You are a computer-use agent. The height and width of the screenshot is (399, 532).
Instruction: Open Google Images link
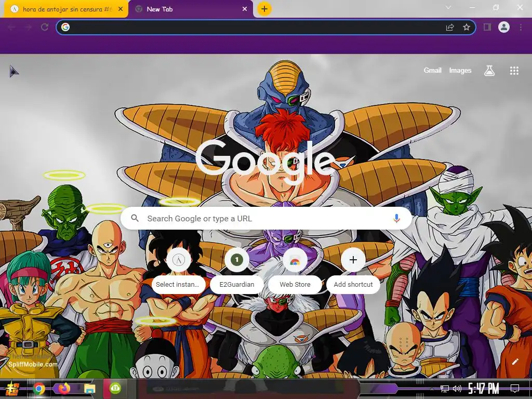pos(460,71)
